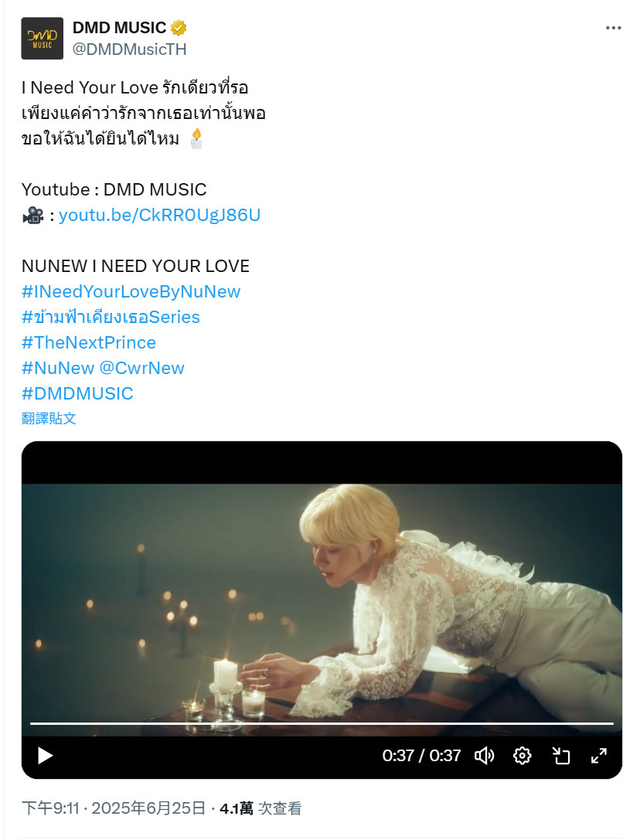Expand the video to fullscreen
Image resolution: width=640 pixels, height=840 pixels.
click(599, 755)
